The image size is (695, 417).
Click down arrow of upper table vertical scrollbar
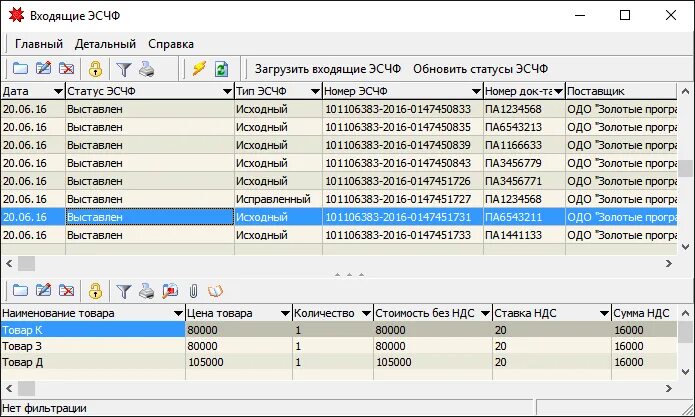(x=686, y=246)
